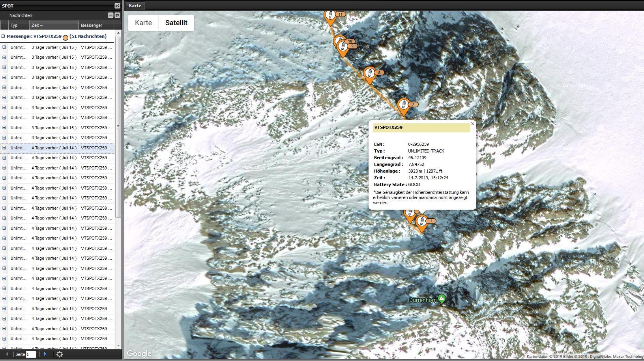Click the (51 Nachrichten) group count text
Image resolution: width=644 pixels, height=361 pixels.
88,36
